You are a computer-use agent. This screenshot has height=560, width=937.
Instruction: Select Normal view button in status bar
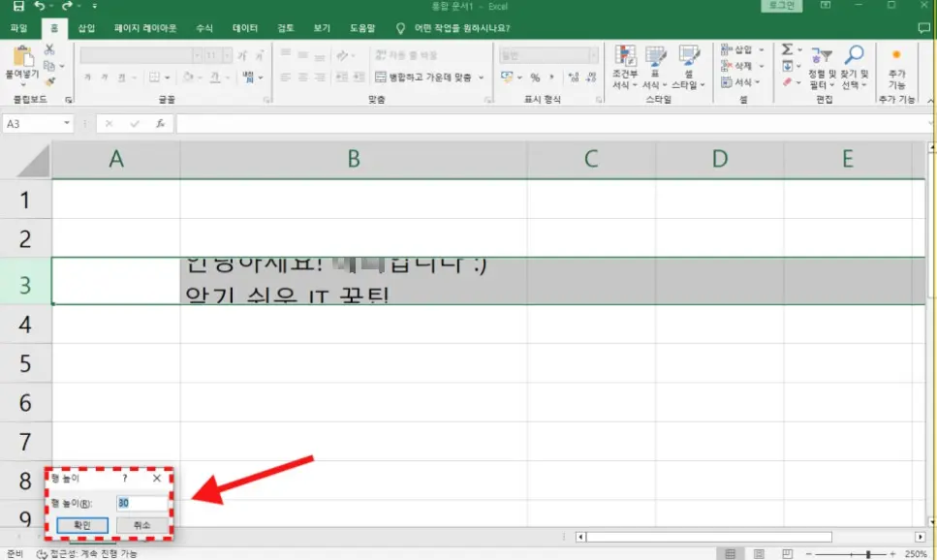(x=731, y=553)
